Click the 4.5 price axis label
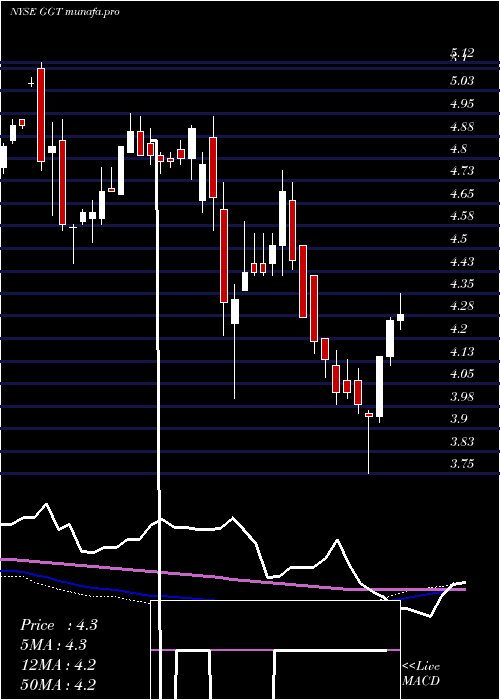The height and width of the screenshot is (700, 500). (459, 239)
